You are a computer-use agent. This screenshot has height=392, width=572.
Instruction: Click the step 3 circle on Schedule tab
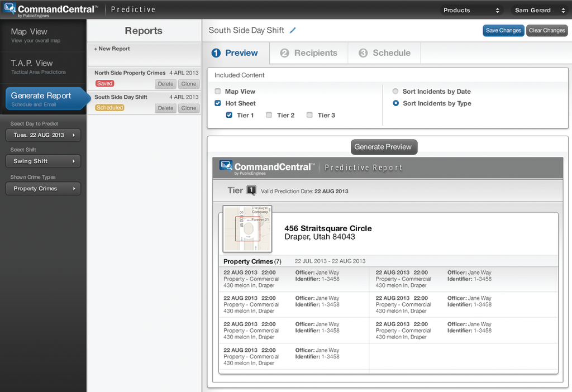click(363, 53)
